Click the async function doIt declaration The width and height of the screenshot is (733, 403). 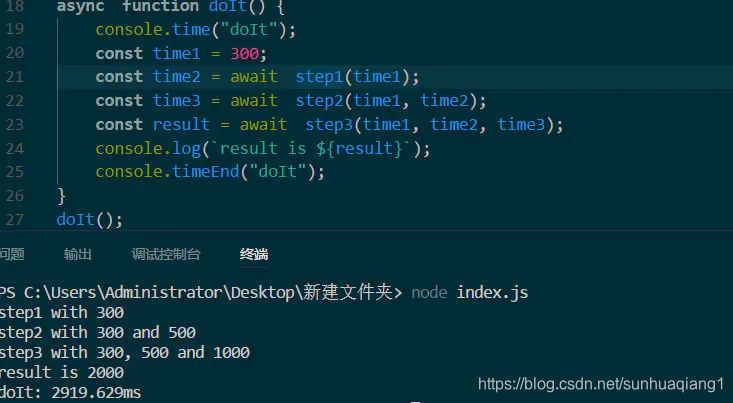pyautogui.click(x=170, y=7)
